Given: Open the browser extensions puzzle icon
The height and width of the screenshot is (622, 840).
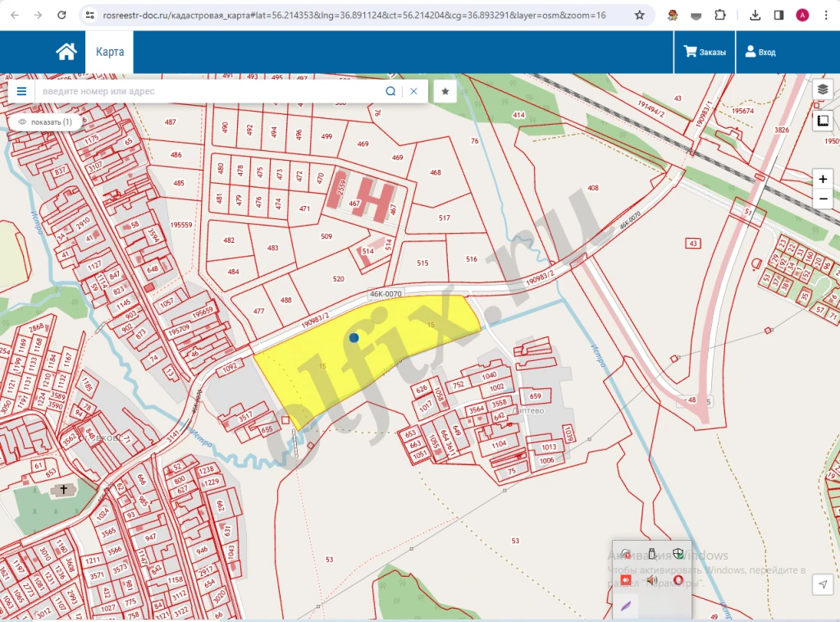Looking at the screenshot, I should click(x=719, y=15).
